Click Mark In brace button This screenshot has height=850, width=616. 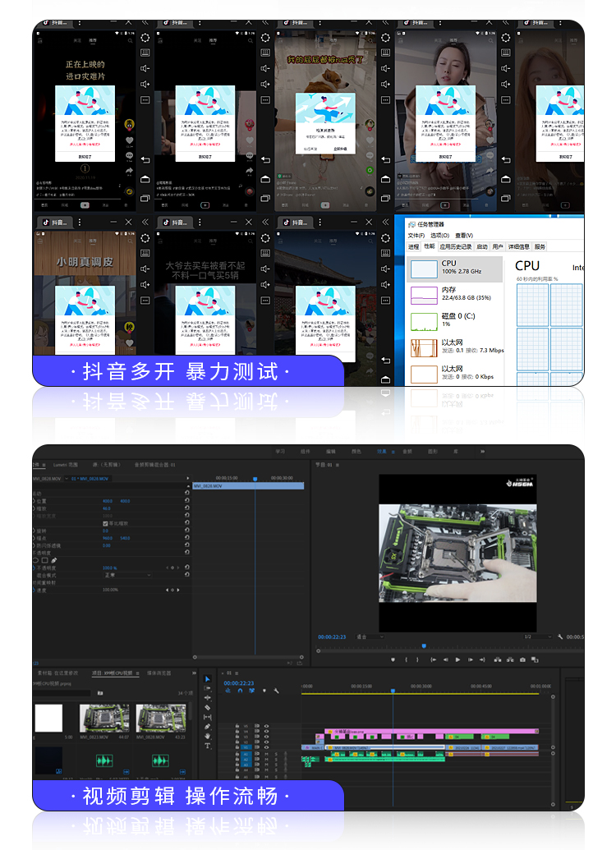click(406, 659)
